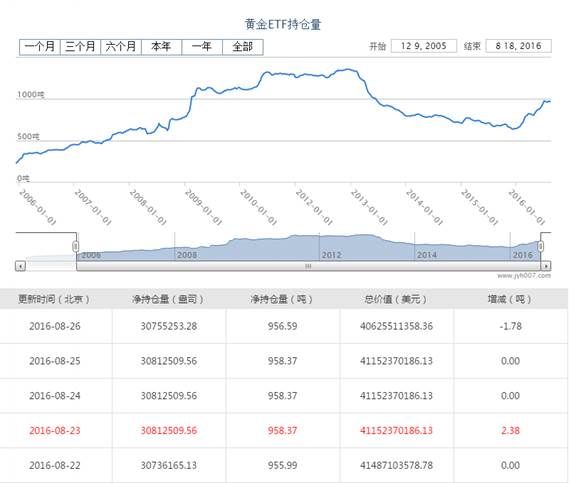Select the 全部 range button
576x483 pixels.
tap(243, 47)
